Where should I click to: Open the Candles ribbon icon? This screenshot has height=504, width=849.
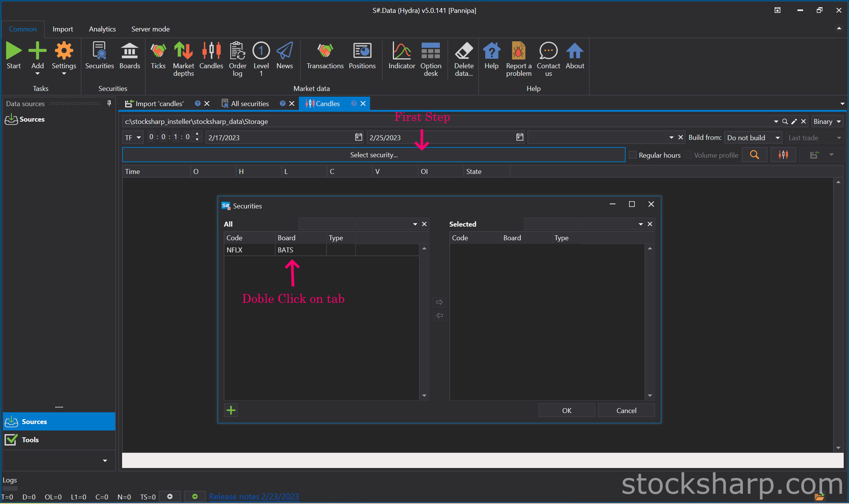pyautogui.click(x=211, y=51)
